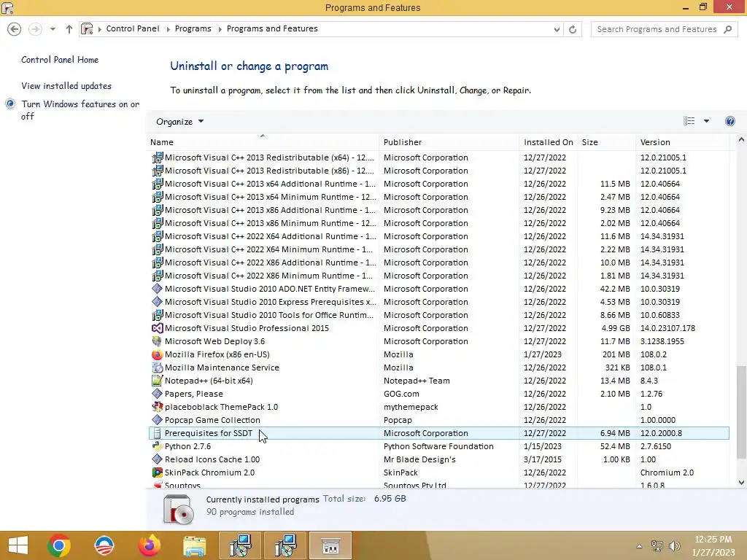Open View installed updates link

click(x=66, y=86)
